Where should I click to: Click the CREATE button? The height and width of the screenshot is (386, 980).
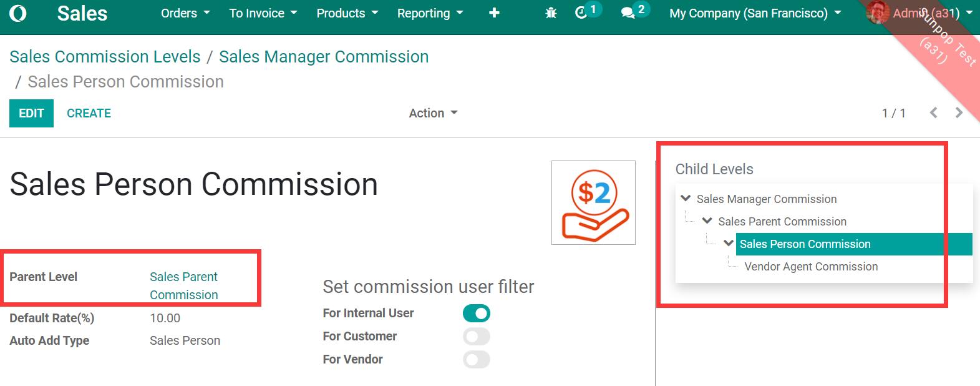[x=89, y=113]
